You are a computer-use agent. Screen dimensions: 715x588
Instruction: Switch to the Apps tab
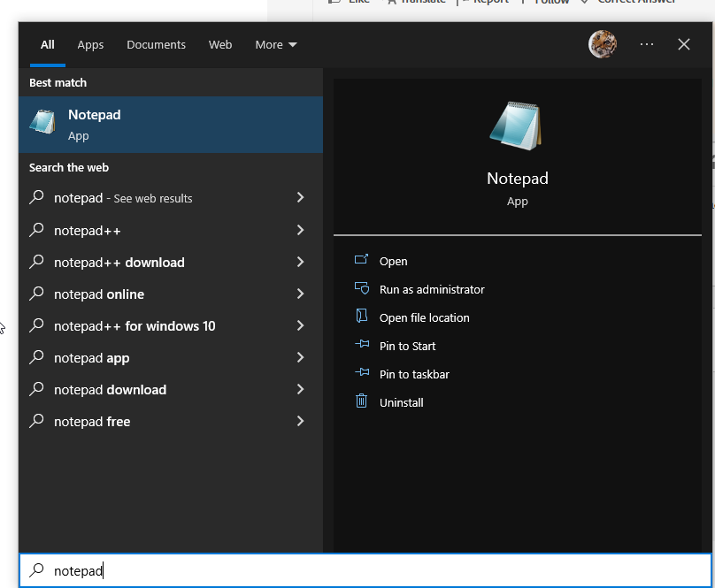coord(89,44)
